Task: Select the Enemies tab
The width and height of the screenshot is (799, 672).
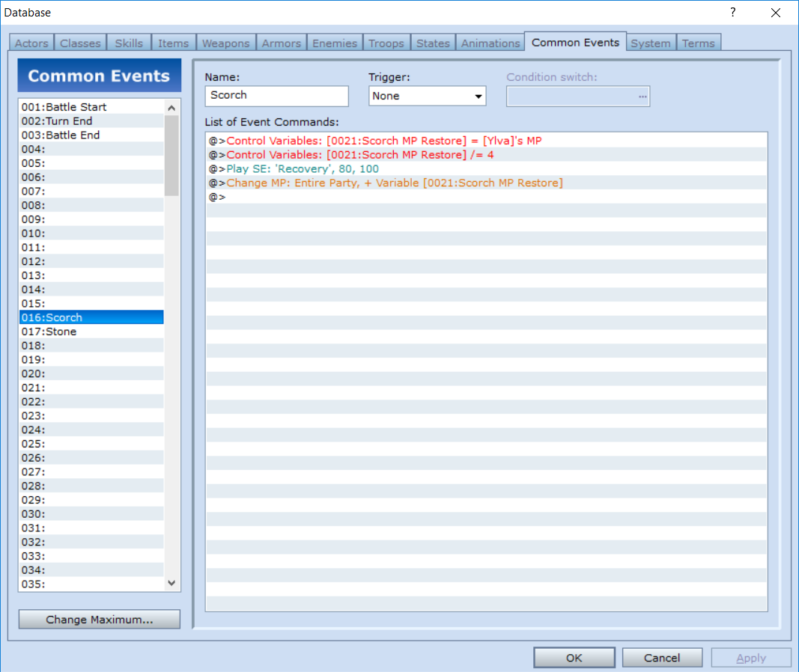Action: 335,43
